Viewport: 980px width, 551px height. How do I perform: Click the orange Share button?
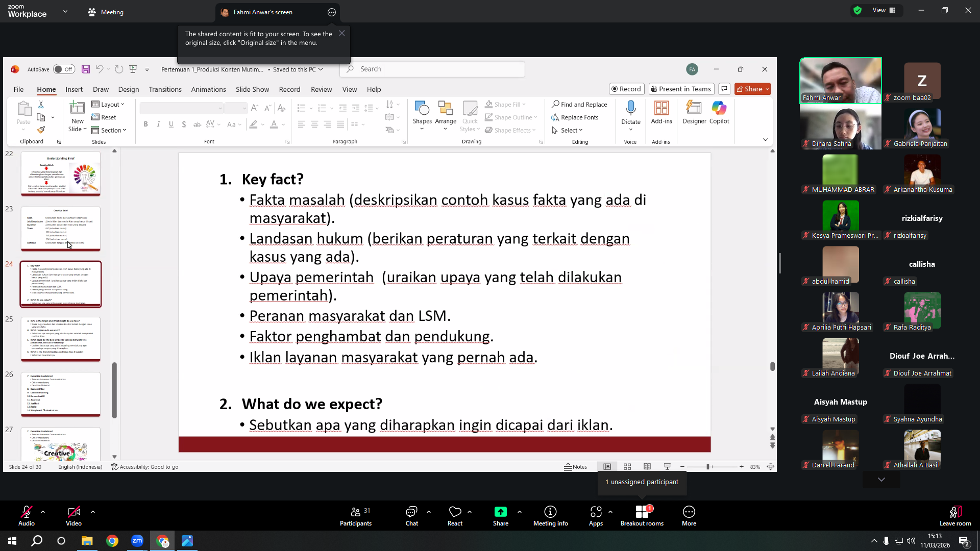coord(752,89)
